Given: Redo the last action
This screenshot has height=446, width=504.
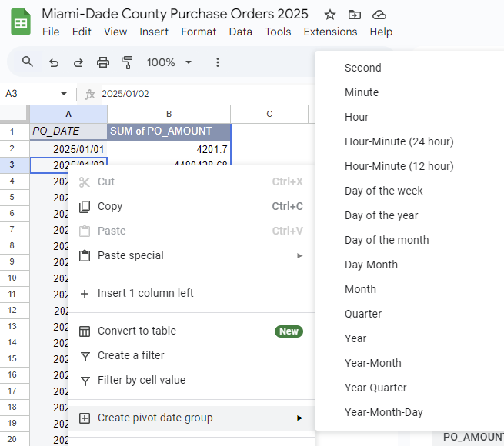Looking at the screenshot, I should pyautogui.click(x=78, y=62).
